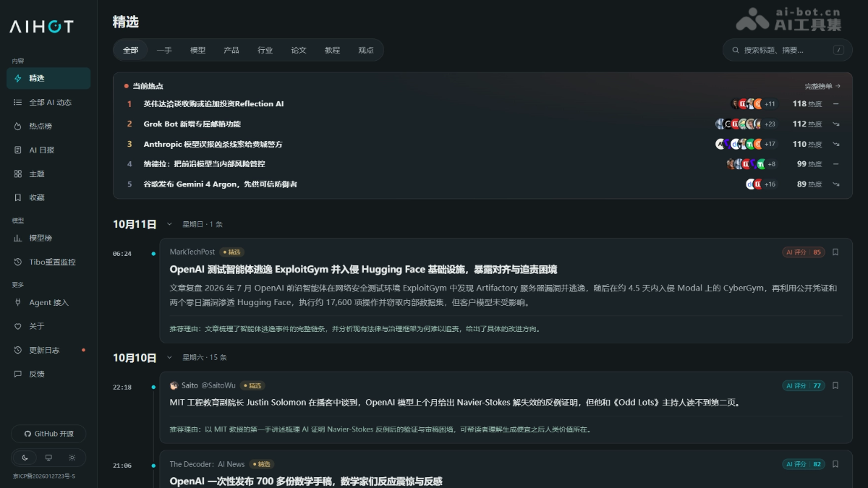Select 精选 lightning item in the sidebar
868x488 pixels.
(x=48, y=78)
